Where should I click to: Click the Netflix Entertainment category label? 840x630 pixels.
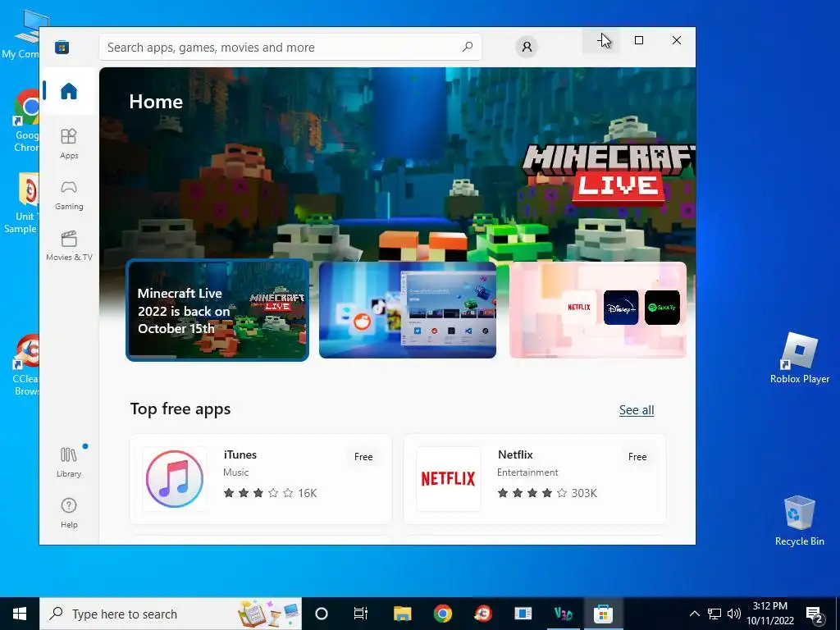point(527,472)
